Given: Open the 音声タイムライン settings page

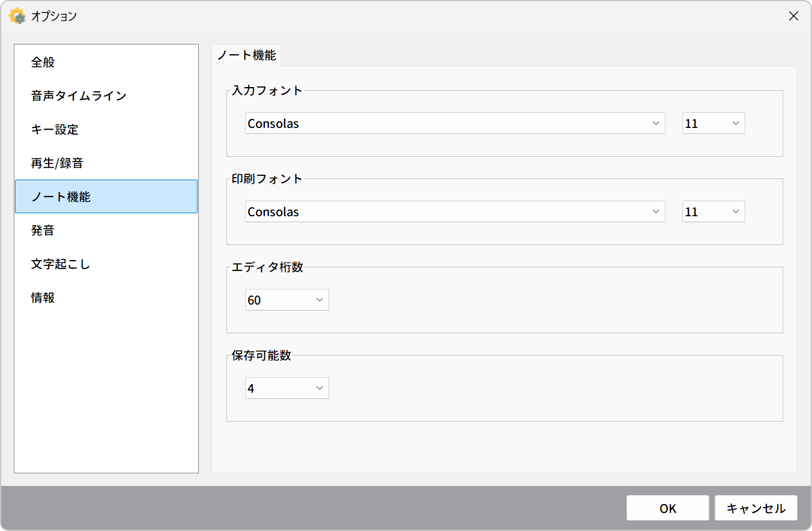Looking at the screenshot, I should pos(106,96).
